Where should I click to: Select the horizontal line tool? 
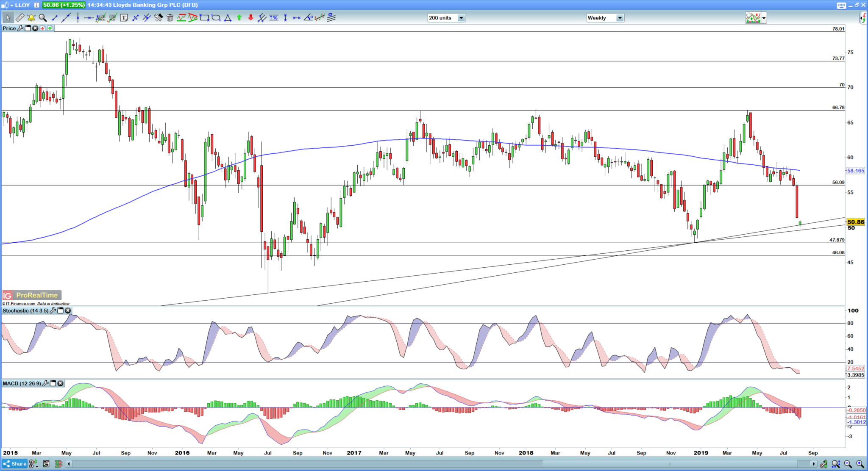tap(89, 18)
